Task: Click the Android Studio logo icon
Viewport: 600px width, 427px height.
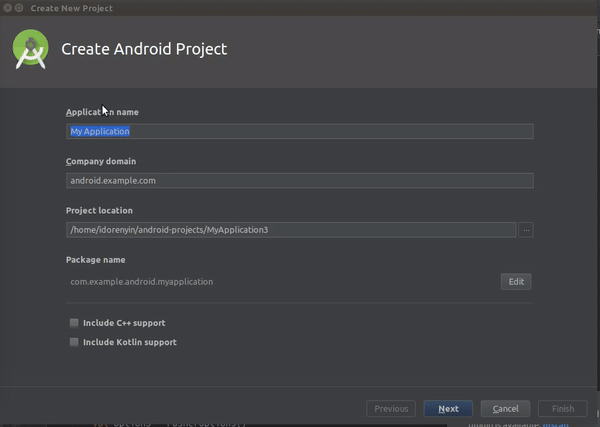Action: (30, 49)
